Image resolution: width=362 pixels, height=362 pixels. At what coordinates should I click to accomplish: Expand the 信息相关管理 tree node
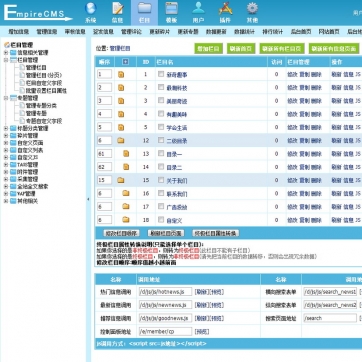(6, 53)
